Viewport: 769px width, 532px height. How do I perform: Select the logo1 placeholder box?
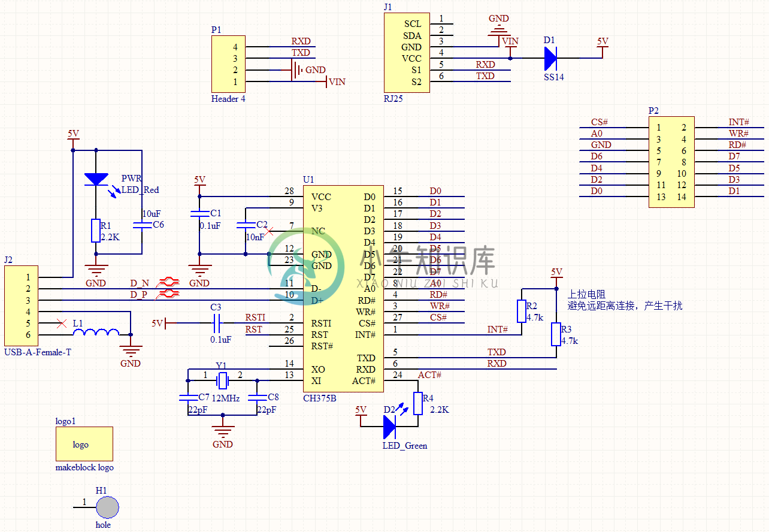coord(84,444)
